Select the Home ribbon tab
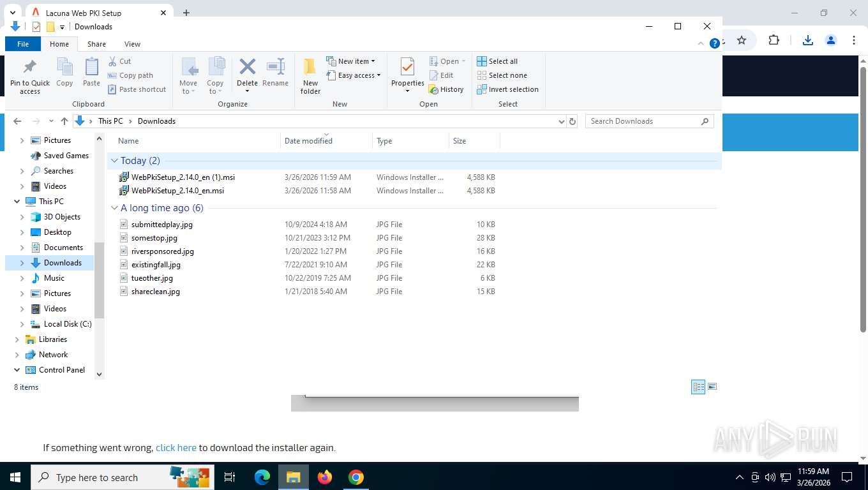The height and width of the screenshot is (490, 868). (x=59, y=44)
